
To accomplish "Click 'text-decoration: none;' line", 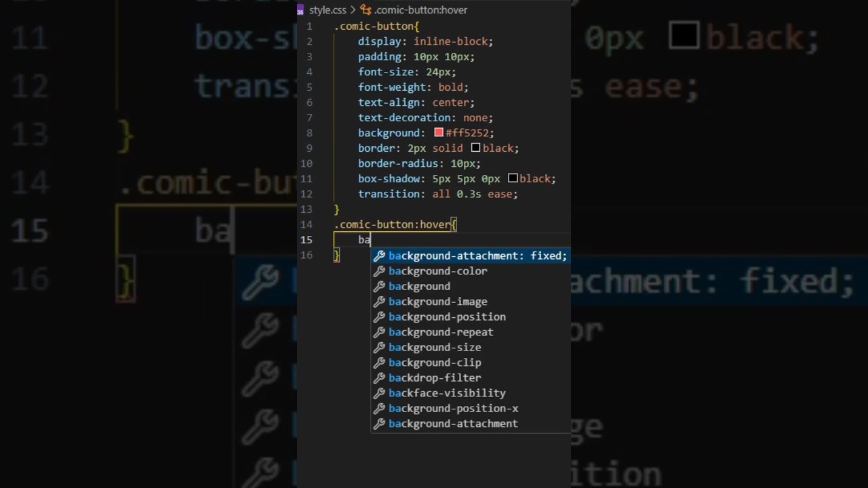I will (425, 118).
